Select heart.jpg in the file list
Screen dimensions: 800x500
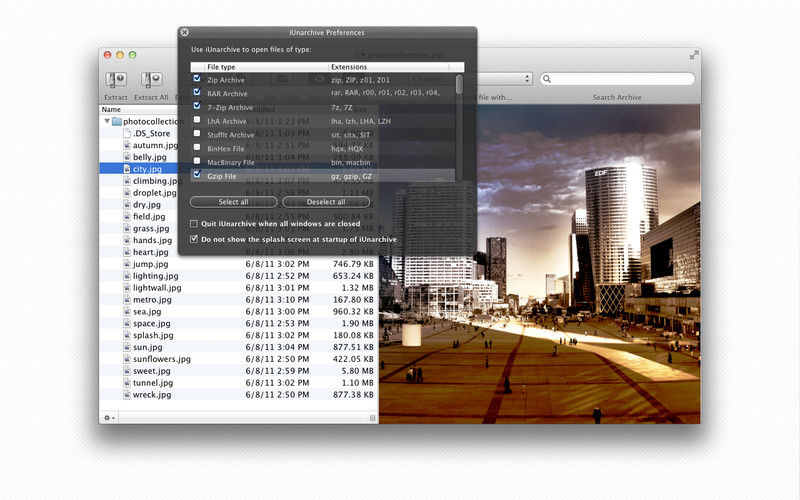[151, 252]
